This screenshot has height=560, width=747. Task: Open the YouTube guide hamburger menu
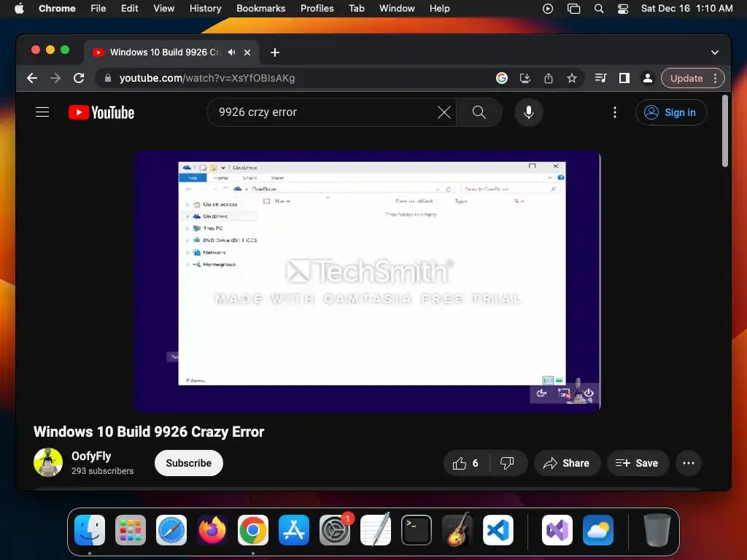42,112
